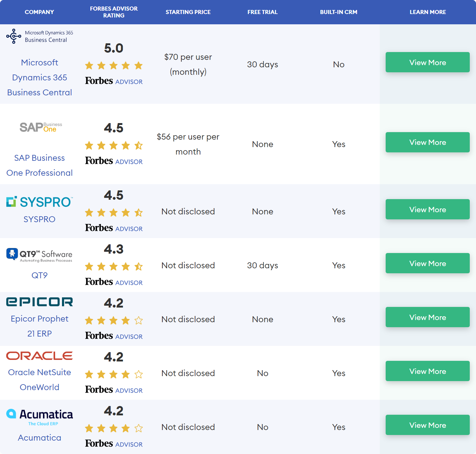Click the '30 days' free trial for Microsoft Dynamics
This screenshot has width=476, height=454.
click(263, 65)
